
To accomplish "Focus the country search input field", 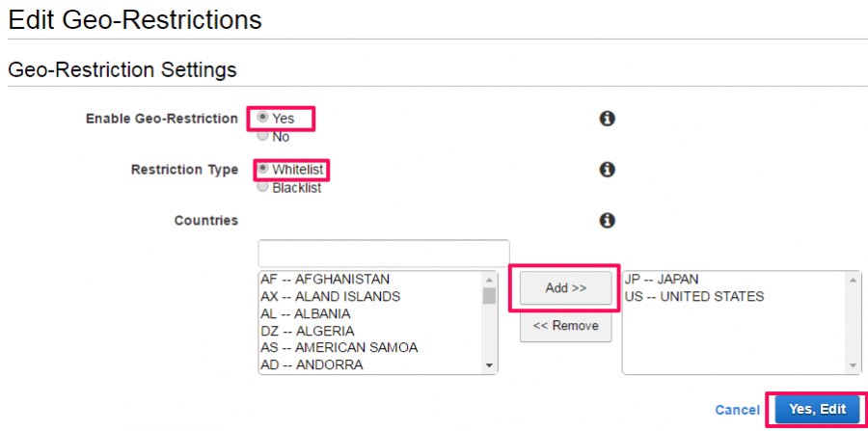I will [384, 254].
